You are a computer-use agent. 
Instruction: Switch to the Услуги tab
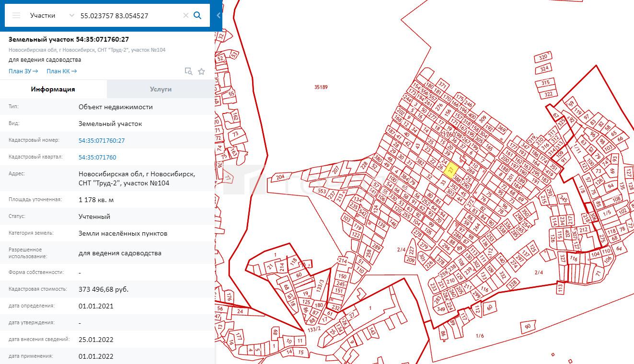[x=161, y=89]
